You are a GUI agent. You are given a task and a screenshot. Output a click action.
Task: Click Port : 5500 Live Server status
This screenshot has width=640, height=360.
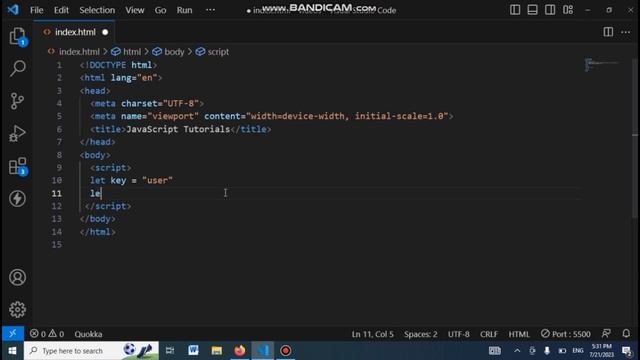[x=566, y=334]
